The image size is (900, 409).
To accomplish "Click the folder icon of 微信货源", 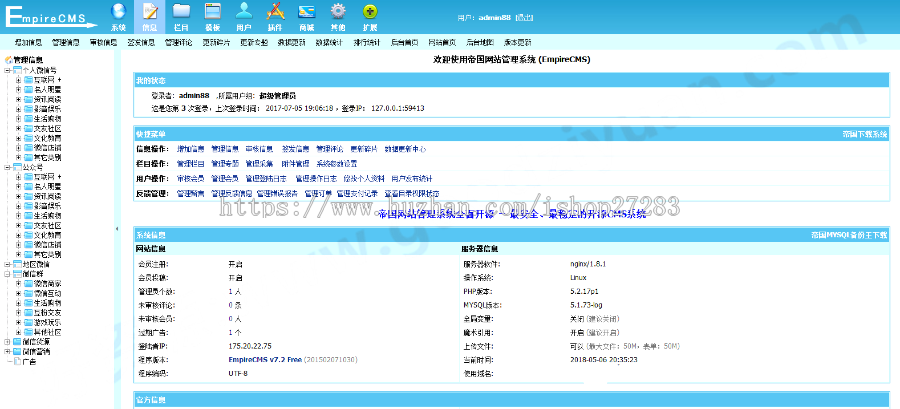I will click(x=17, y=342).
